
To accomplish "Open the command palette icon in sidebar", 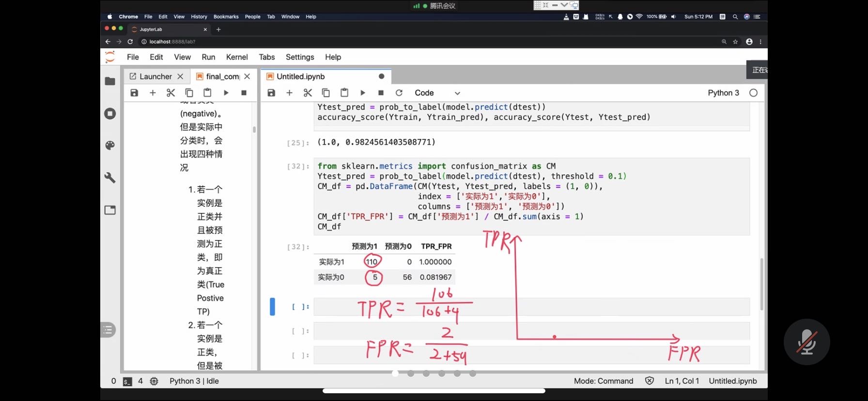I will click(x=110, y=145).
